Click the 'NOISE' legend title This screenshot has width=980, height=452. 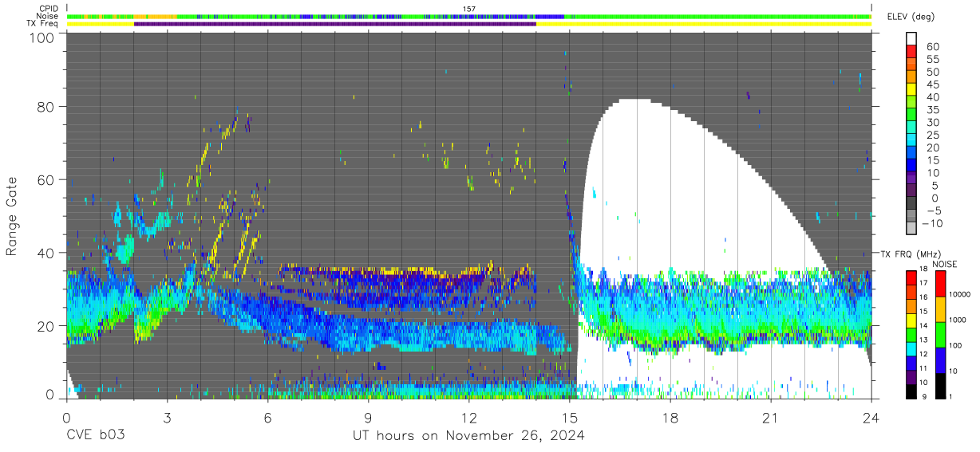(x=946, y=264)
